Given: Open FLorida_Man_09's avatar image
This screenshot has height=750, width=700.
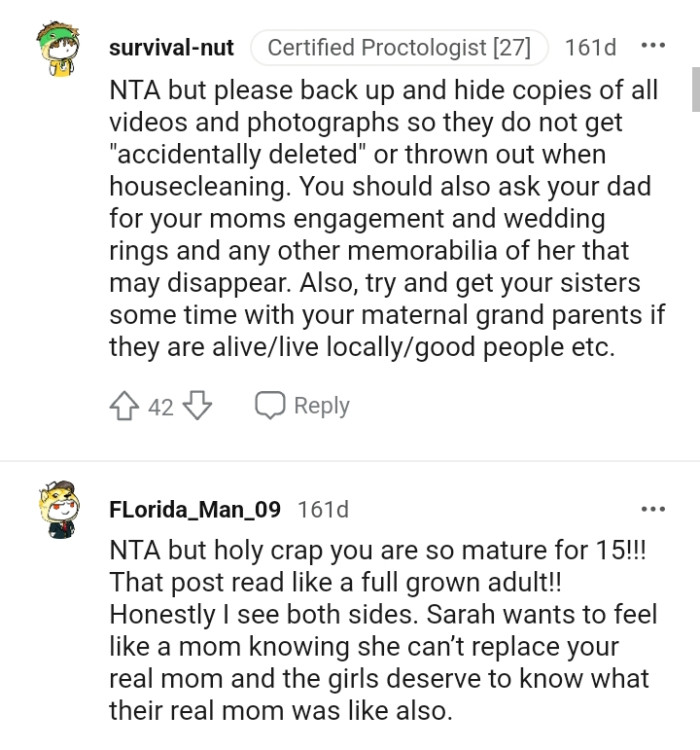Looking at the screenshot, I should [x=56, y=509].
